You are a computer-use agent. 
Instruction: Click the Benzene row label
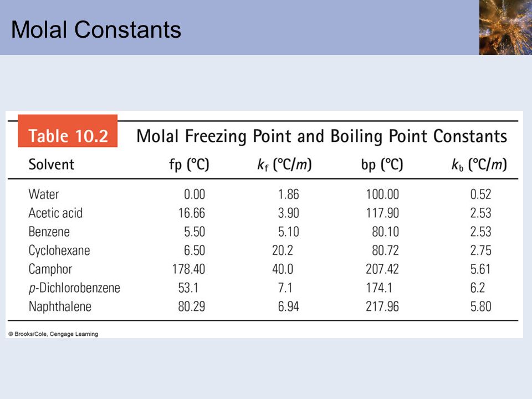(49, 232)
